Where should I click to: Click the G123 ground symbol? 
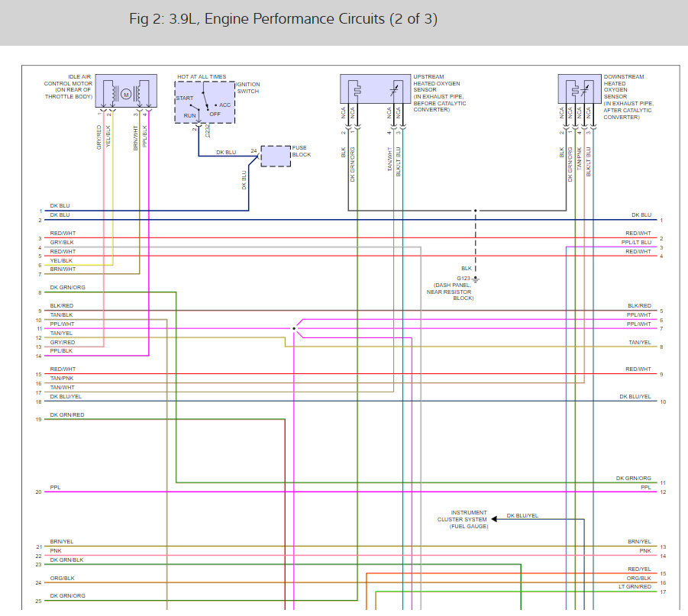(x=476, y=279)
